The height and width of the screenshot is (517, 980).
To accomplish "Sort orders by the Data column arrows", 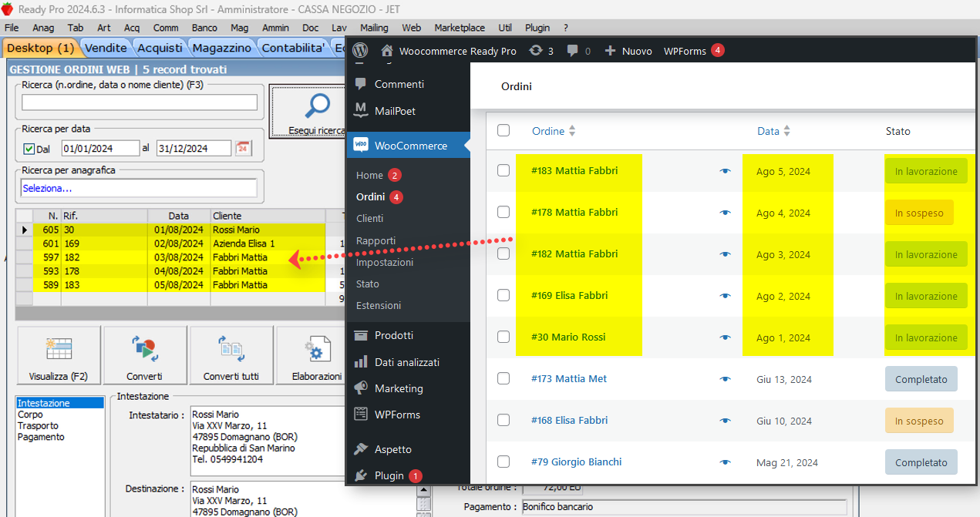I will tap(786, 131).
